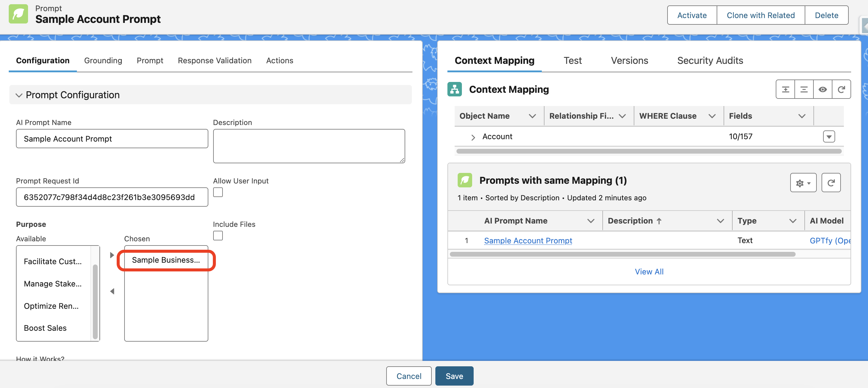This screenshot has height=388, width=868.
Task: Click the green Context Mapping hierarchy icon
Action: [455, 89]
